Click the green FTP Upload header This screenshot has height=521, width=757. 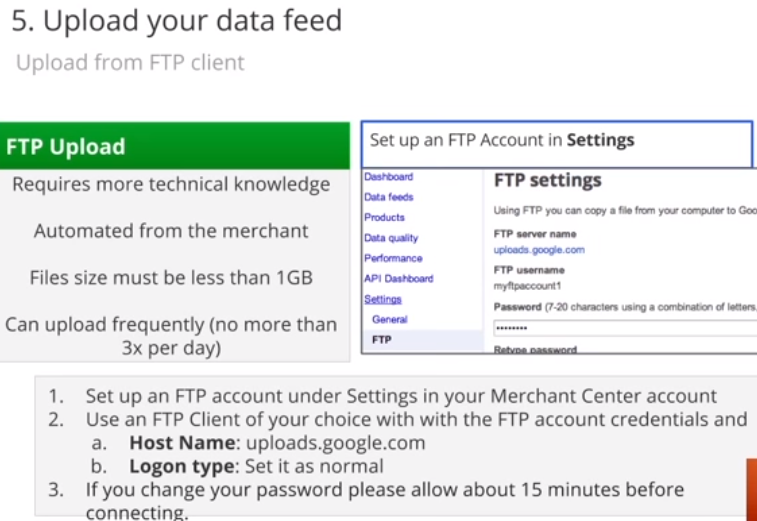pos(175,146)
